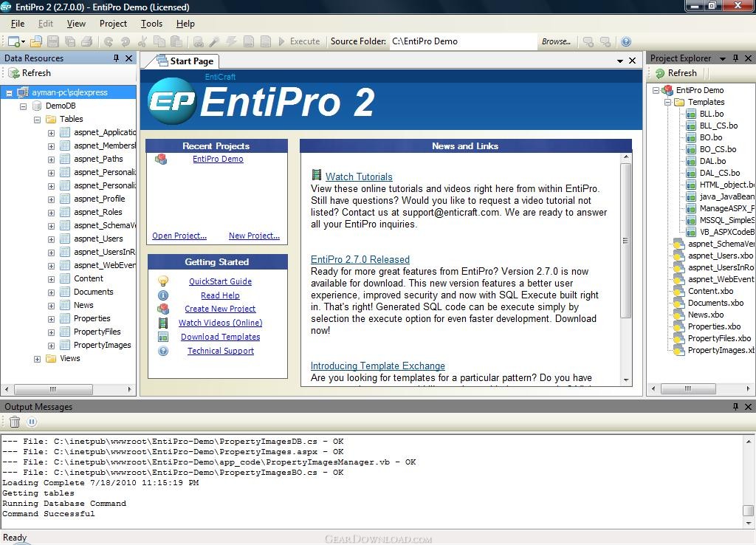Collapse the Templates folder in Project Explorer
The height and width of the screenshot is (545, 756).
coord(667,102)
